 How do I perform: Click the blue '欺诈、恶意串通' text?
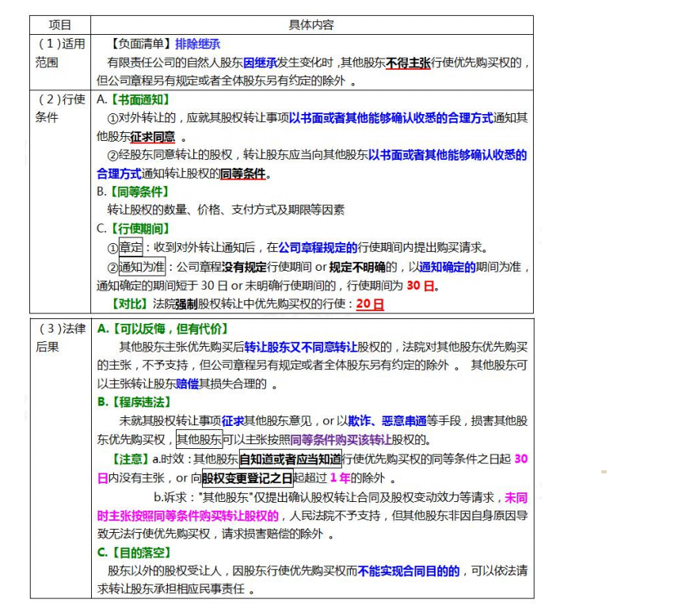click(387, 421)
